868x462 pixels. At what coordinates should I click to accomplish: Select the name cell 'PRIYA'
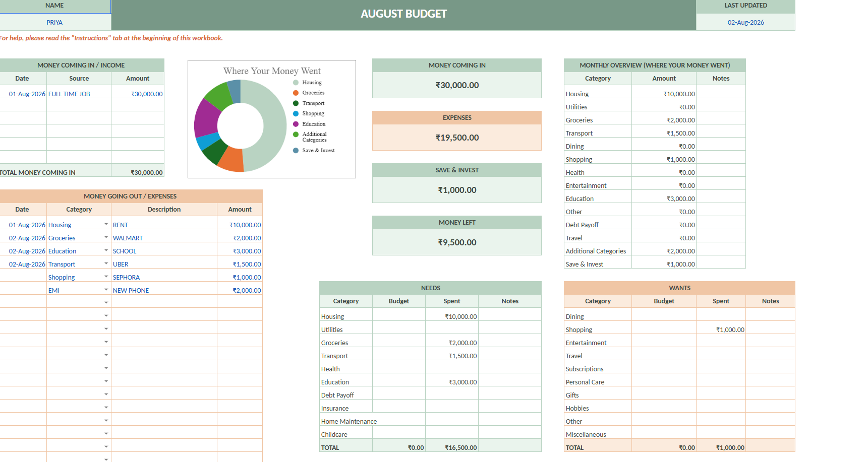54,23
